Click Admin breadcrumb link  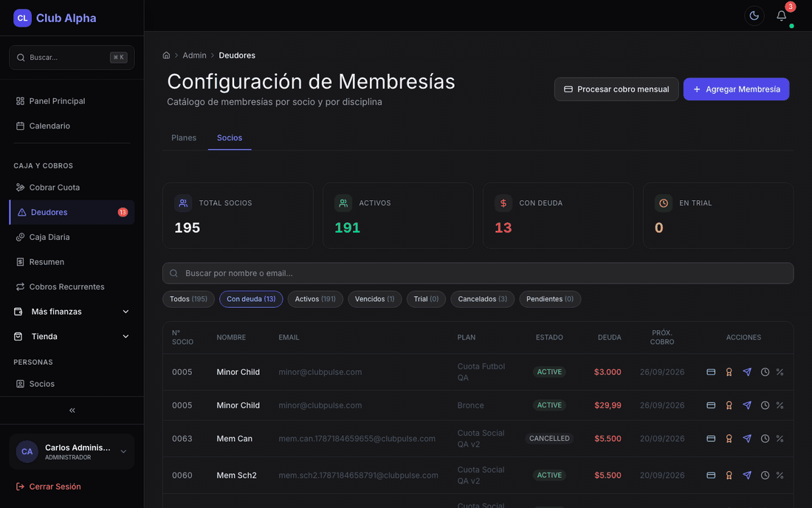click(194, 55)
